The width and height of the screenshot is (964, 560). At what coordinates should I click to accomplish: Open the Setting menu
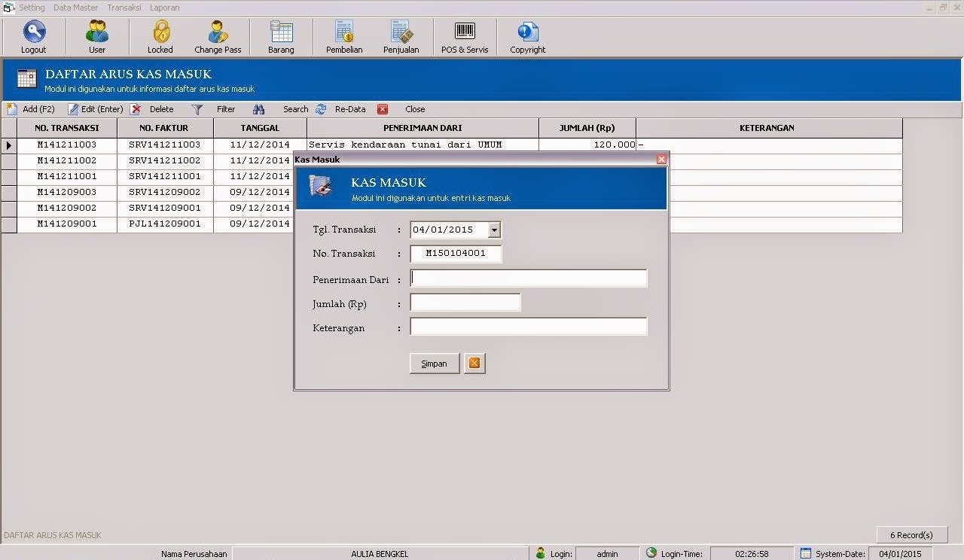32,8
